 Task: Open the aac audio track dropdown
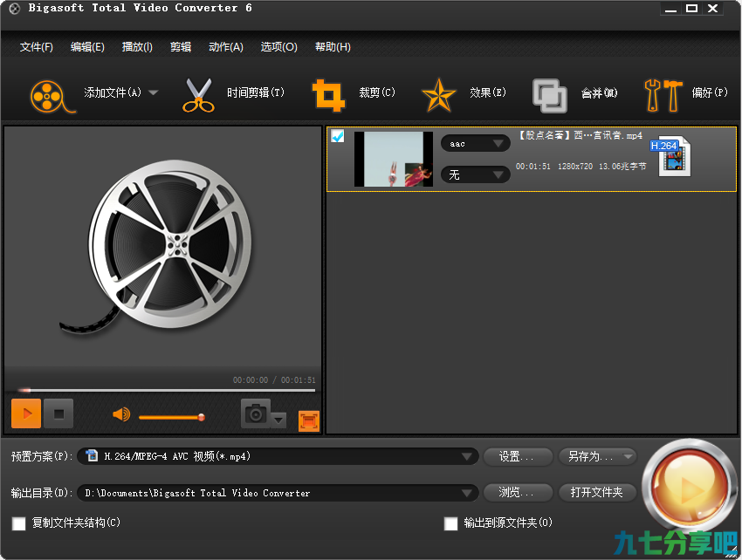pos(475,144)
